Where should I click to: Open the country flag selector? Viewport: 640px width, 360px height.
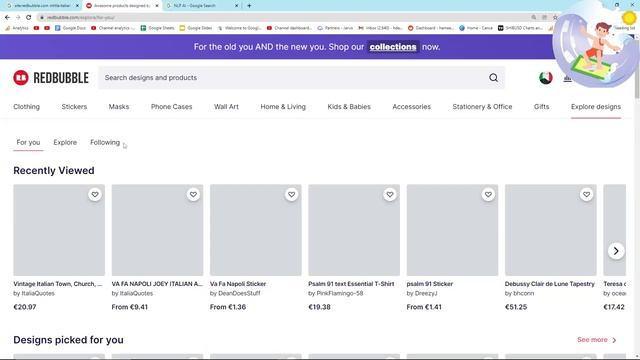546,78
